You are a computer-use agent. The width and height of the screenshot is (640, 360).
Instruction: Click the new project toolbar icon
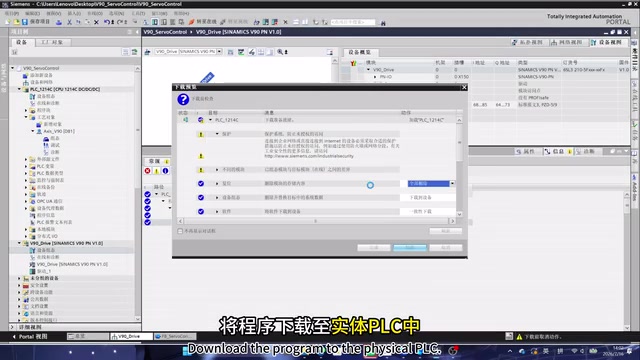click(8, 22)
